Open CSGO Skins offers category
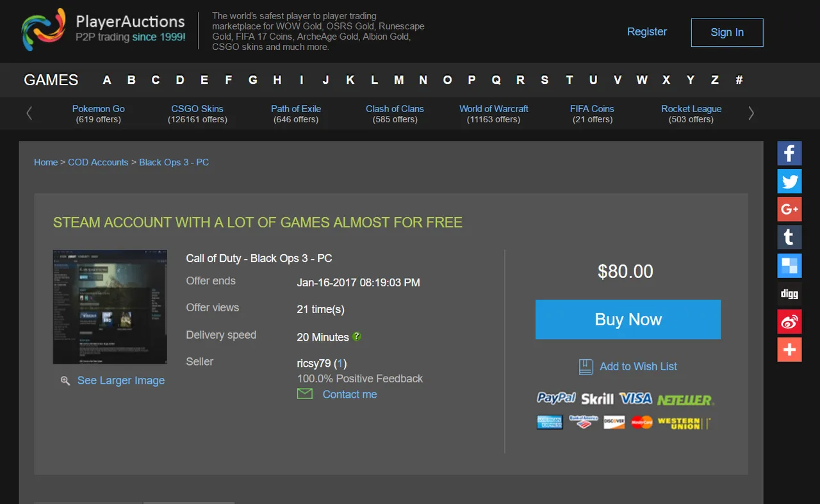The height and width of the screenshot is (504, 820). pyautogui.click(x=197, y=114)
